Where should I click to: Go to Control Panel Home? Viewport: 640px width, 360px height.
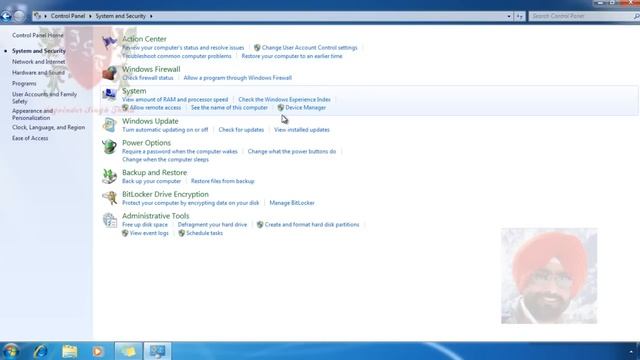[38, 36]
